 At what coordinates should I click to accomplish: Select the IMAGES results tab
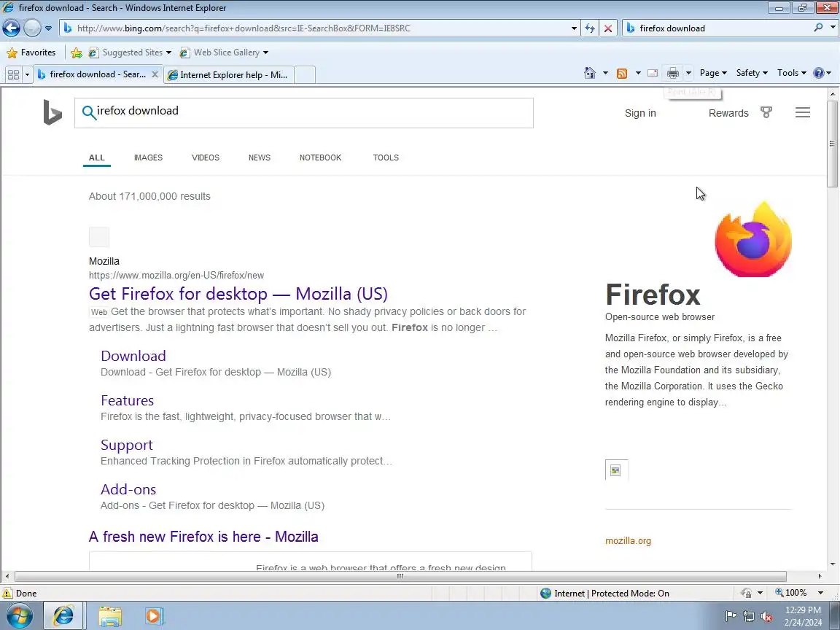(149, 157)
